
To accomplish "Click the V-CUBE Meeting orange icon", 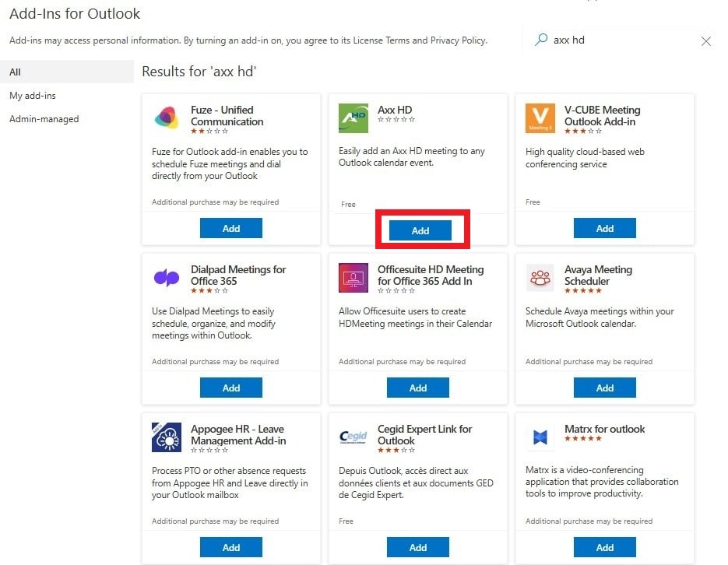I will coord(540,118).
